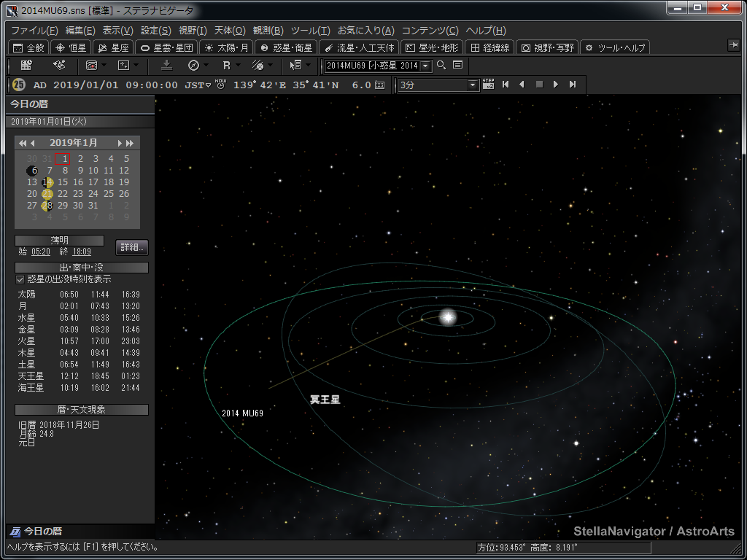The image size is (747, 560).
Task: Click the keyboard icon next to 6.0
Action: click(x=379, y=85)
